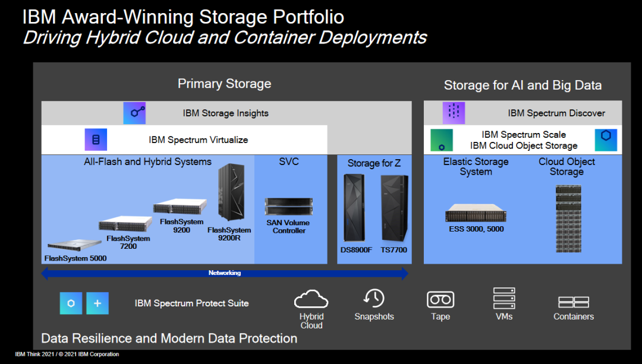Click the Containers icon
The width and height of the screenshot is (642, 364).
point(574,302)
